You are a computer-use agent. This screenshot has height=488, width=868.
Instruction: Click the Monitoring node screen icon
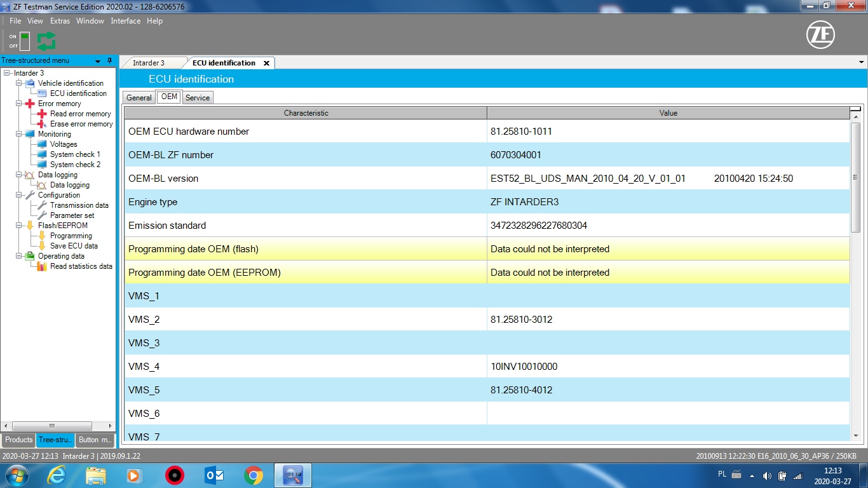coord(30,134)
